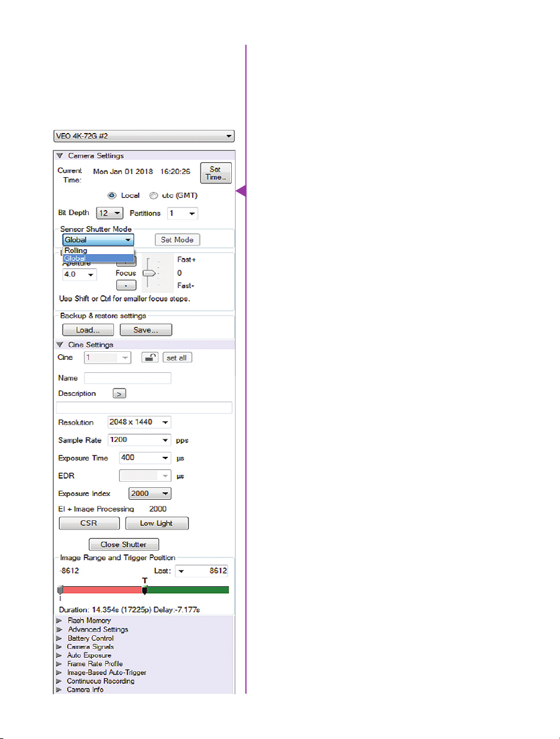Viewport: 560px width, 739px height.
Task: Expand the Advanced Settings section
Action: tap(59, 629)
